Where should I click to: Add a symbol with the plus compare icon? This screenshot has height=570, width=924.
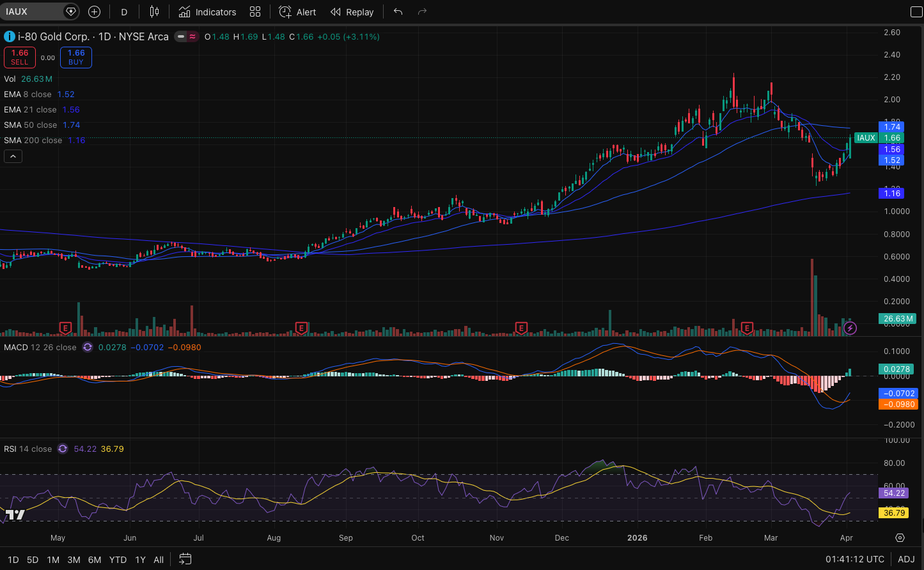point(94,12)
